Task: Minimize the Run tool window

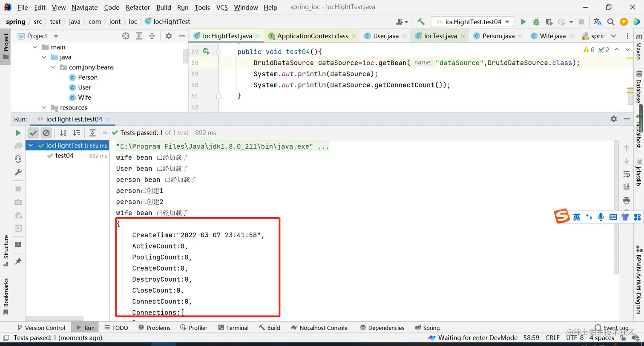Action: click(627, 119)
